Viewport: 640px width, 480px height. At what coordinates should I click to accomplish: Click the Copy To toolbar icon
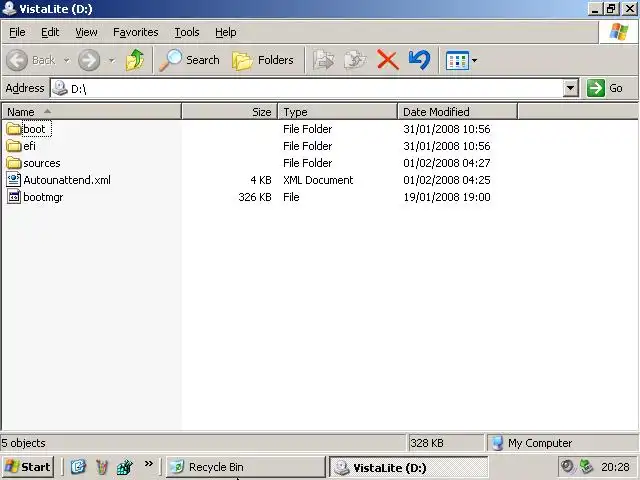355,60
